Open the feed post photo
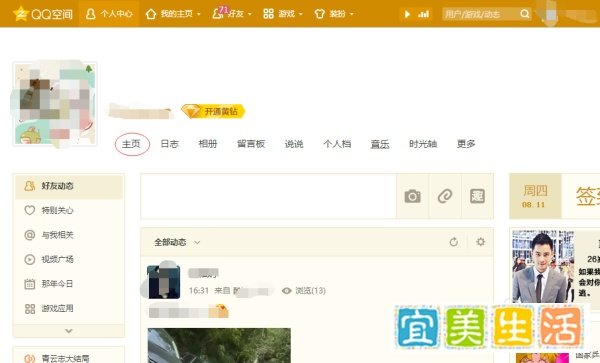The image size is (600, 363). point(219,345)
